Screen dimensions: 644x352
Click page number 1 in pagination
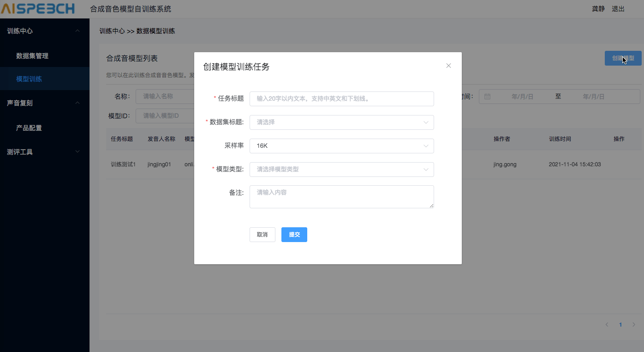(620, 324)
